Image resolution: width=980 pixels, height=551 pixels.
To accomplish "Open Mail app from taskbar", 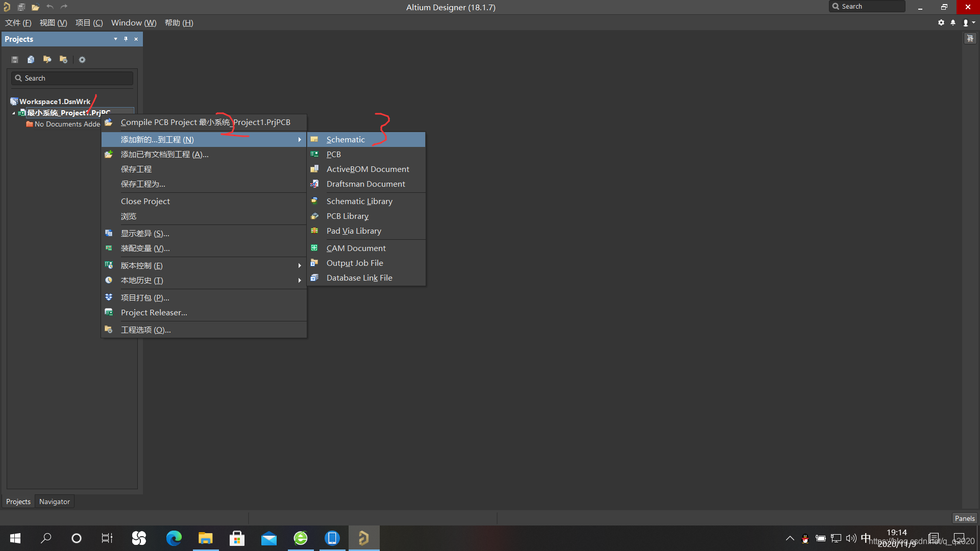I will (x=269, y=538).
